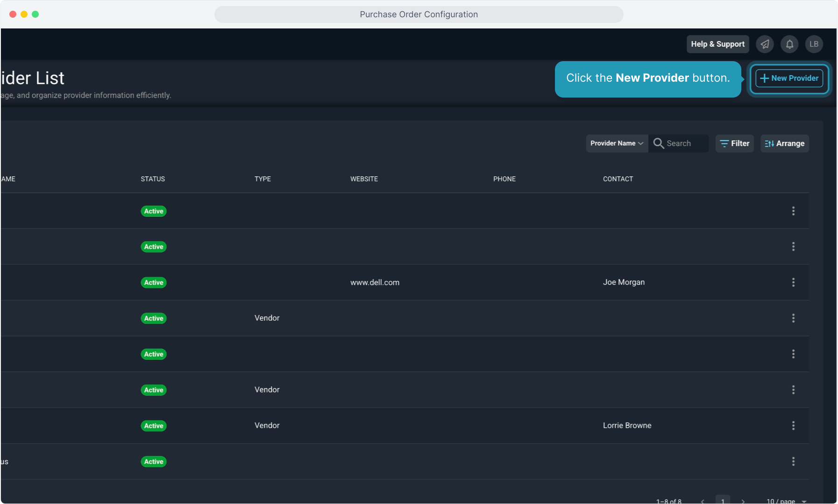Open the Filter options
Screen dimensions: 838x504
[734, 143]
